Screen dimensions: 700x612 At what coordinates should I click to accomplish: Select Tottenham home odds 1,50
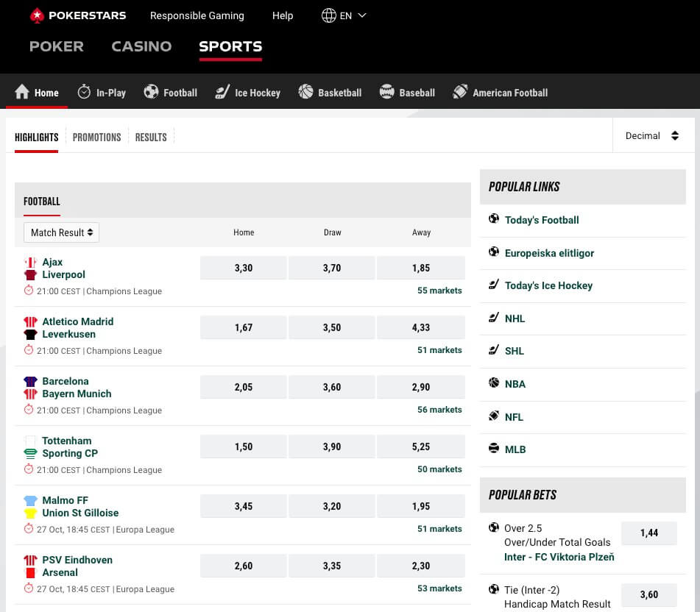[x=244, y=446]
